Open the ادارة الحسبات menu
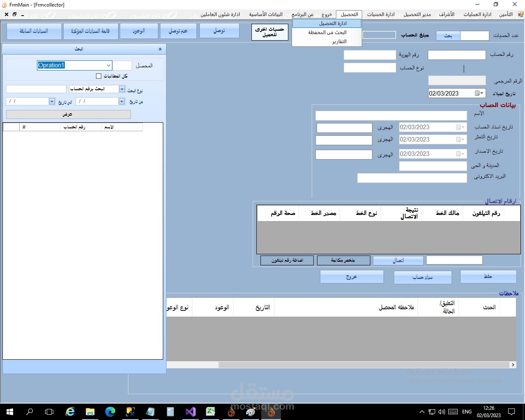This screenshot has width=525, height=420. (x=381, y=14)
